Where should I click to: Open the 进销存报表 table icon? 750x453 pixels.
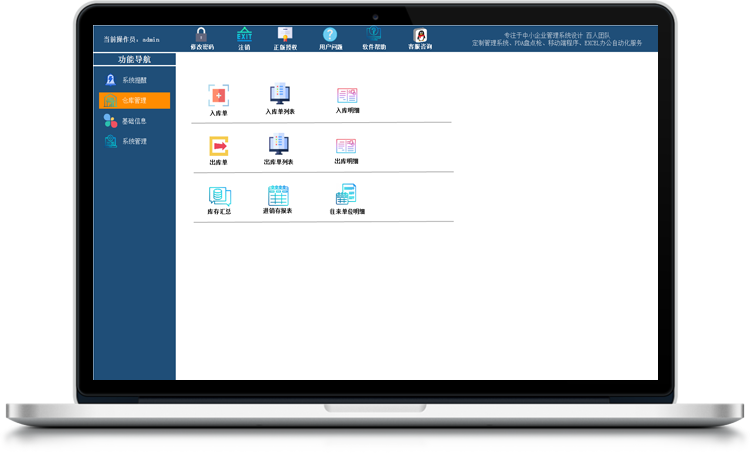278,195
